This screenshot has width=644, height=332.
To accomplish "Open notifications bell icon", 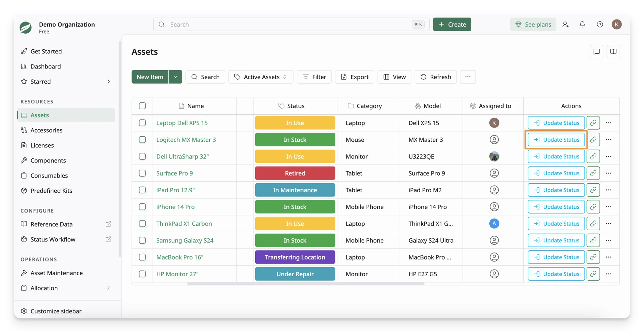I will click(x=582, y=24).
